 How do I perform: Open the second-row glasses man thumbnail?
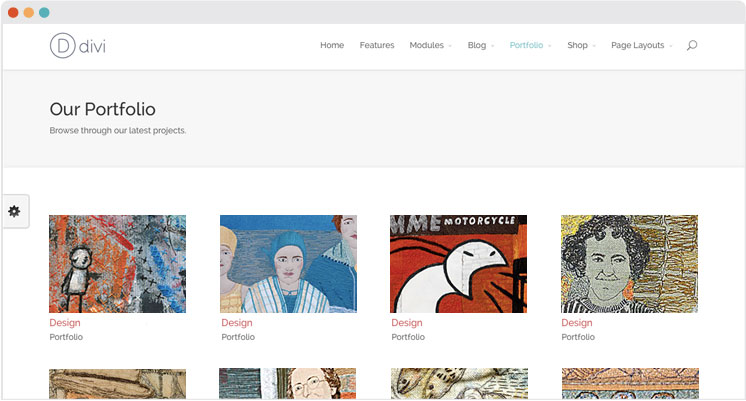click(x=287, y=384)
